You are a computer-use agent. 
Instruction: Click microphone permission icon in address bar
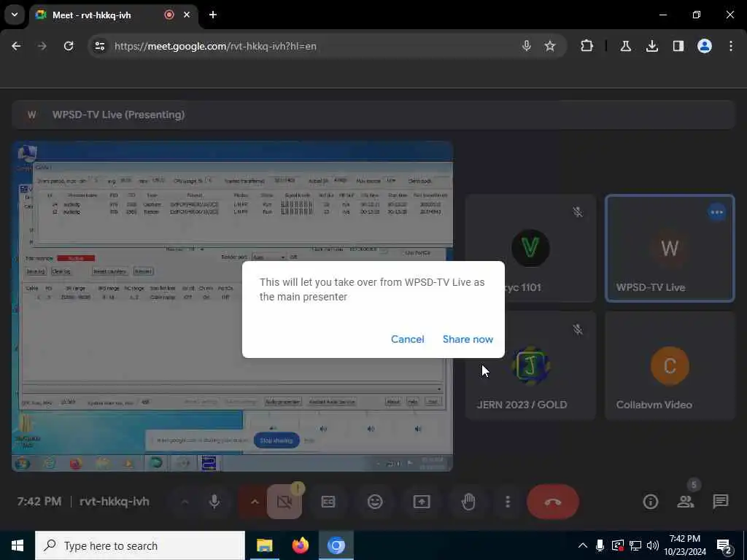527,46
